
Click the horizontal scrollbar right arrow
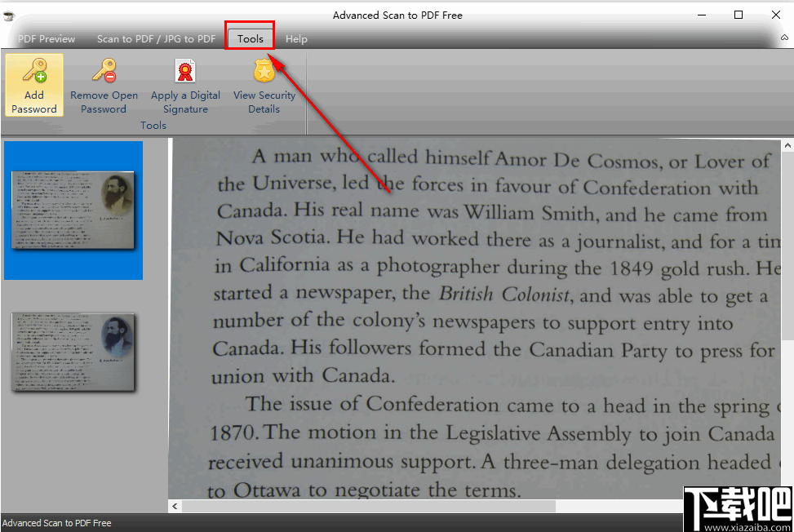pyautogui.click(x=773, y=506)
